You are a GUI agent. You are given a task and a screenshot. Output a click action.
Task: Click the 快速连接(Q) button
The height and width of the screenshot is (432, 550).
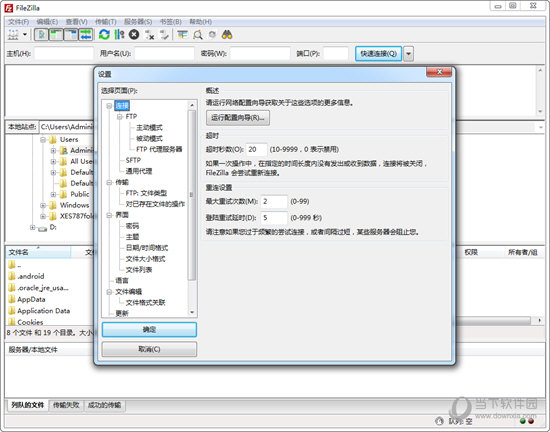[378, 54]
